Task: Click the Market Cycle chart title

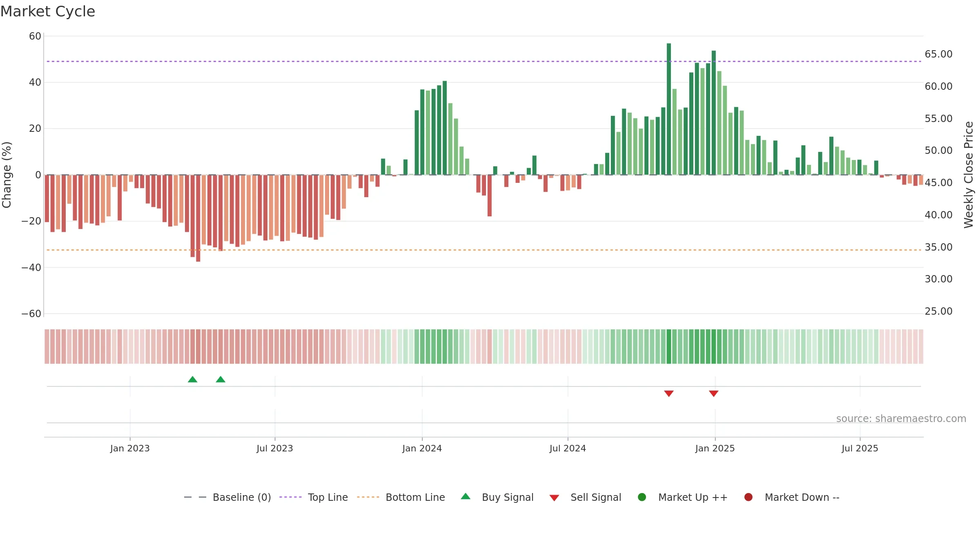Action: pos(48,11)
